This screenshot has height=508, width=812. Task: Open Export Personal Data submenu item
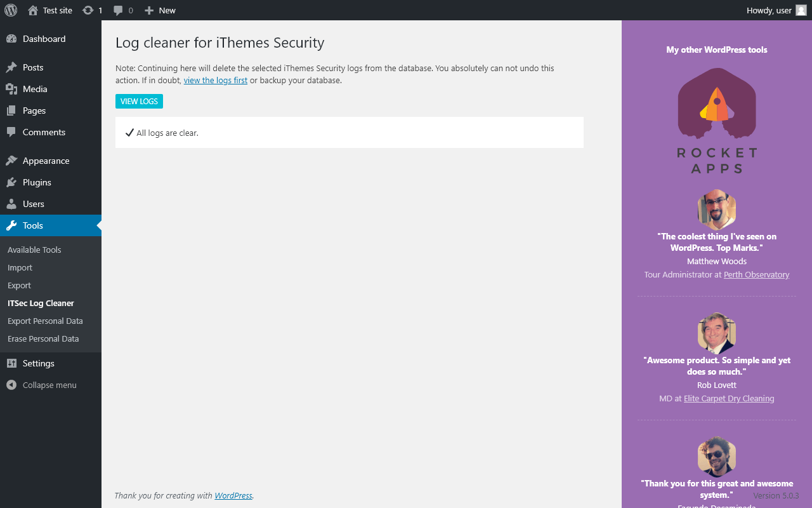click(x=45, y=321)
